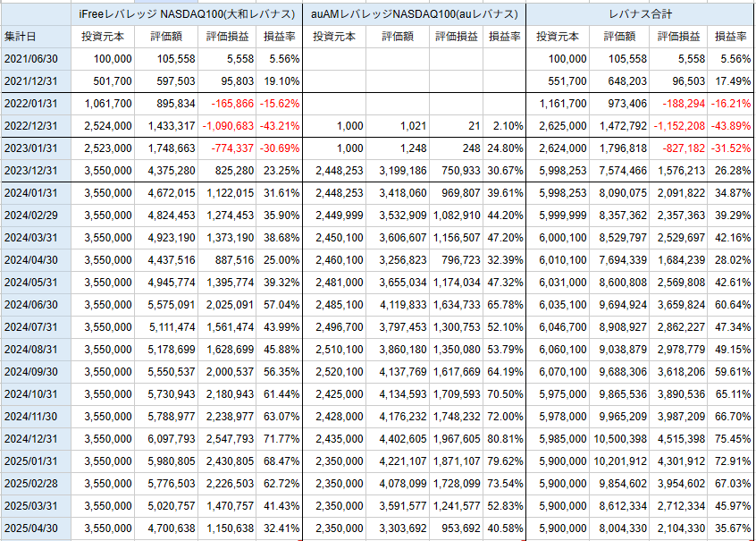The height and width of the screenshot is (541, 756).
Task: Select date cell 2024/02/29
Action: point(36,216)
